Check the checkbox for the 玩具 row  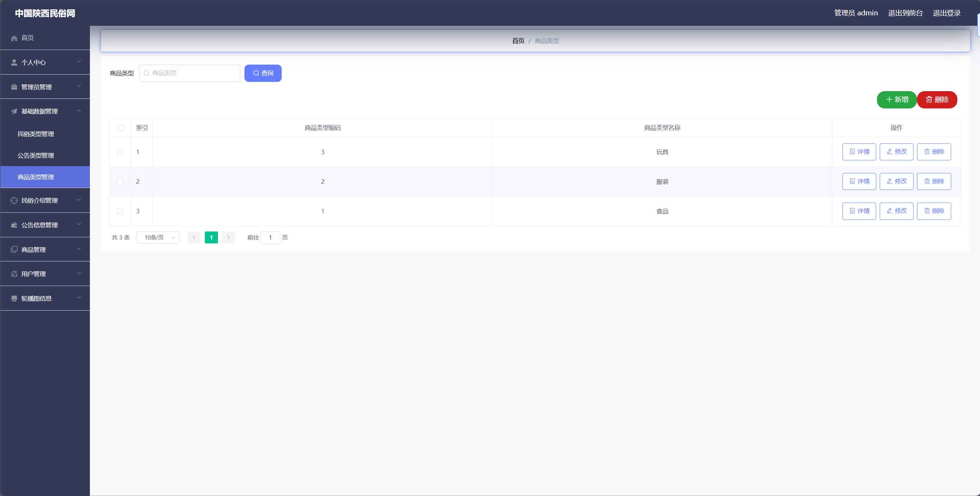[x=120, y=152]
